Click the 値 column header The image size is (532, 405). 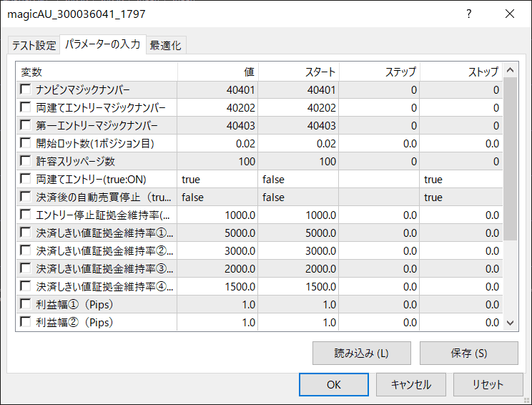[x=217, y=72]
